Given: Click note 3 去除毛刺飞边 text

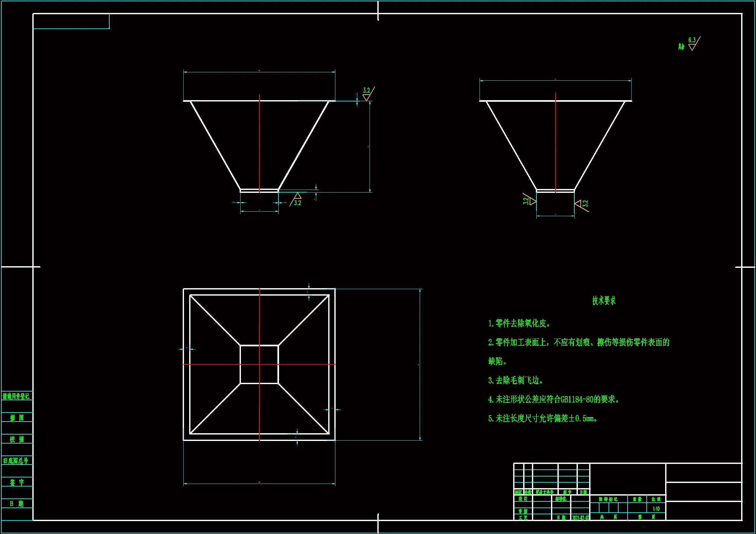Looking at the screenshot, I should pos(515,380).
